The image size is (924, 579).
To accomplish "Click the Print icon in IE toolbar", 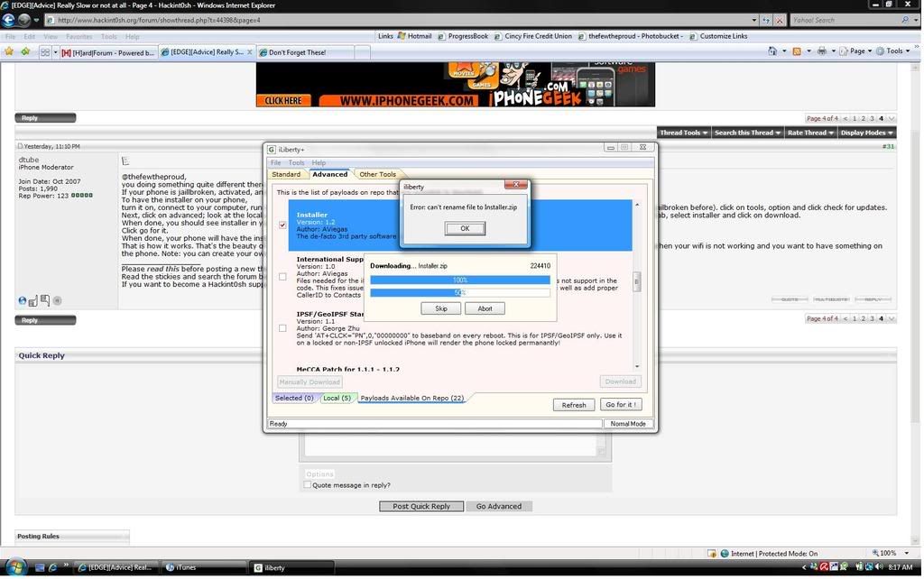I will pyautogui.click(x=821, y=51).
